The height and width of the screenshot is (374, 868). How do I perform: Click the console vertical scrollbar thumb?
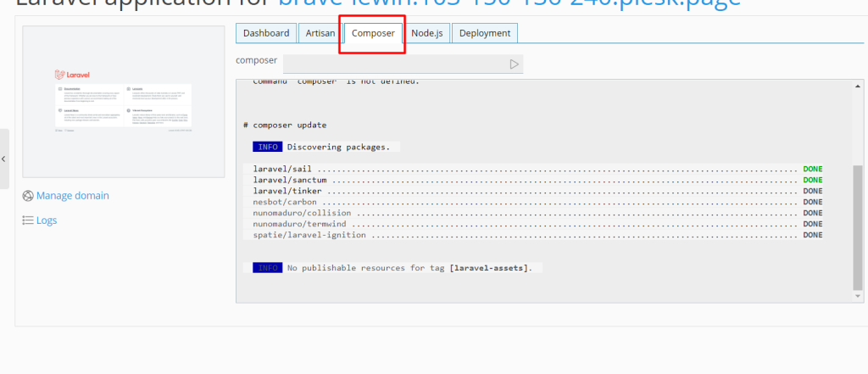(858, 227)
